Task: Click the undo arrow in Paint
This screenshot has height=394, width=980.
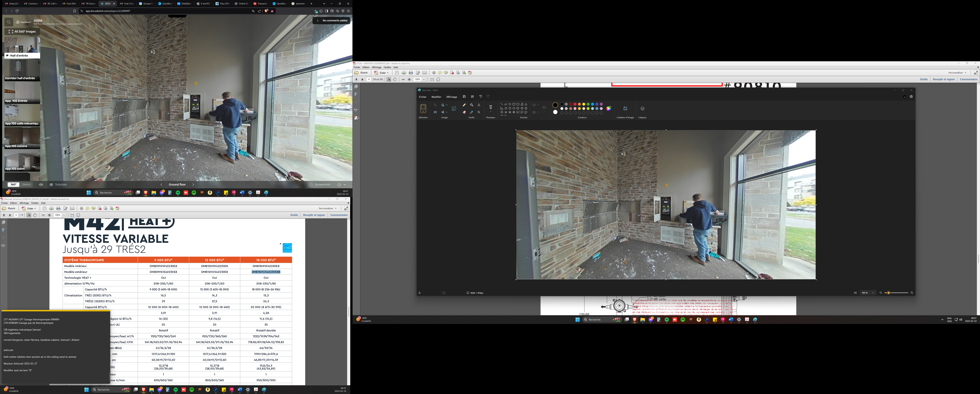Action: click(481, 97)
